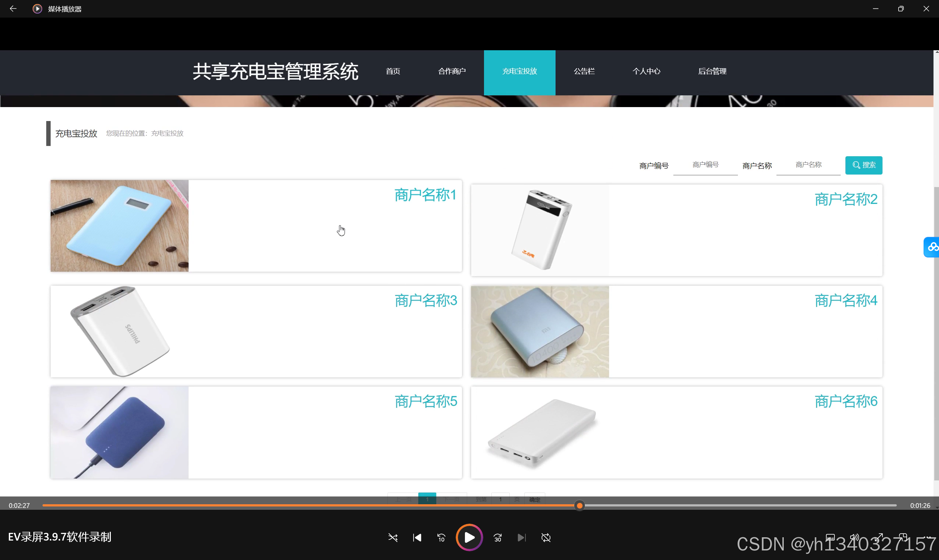
Task: Click the full-screen expand icon
Action: pos(879,537)
